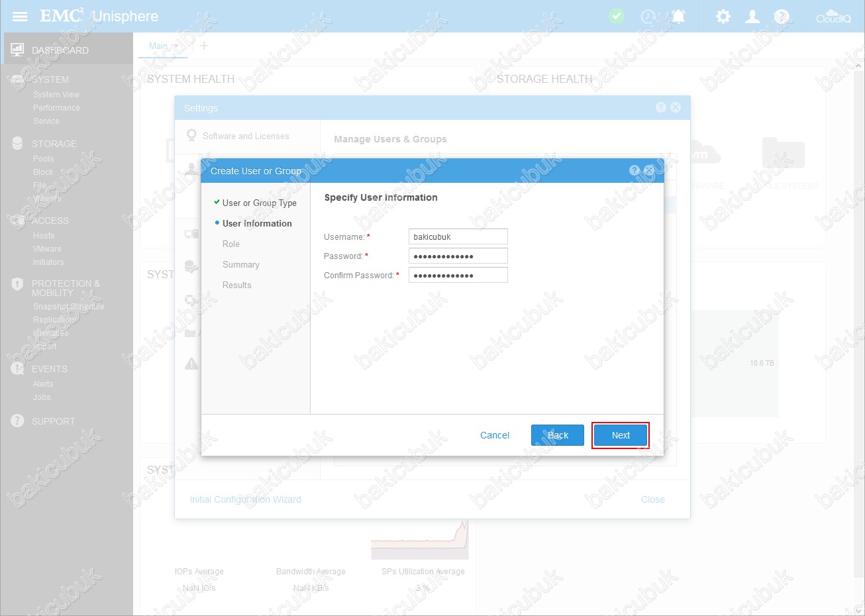Open System View in the sidebar

56,95
